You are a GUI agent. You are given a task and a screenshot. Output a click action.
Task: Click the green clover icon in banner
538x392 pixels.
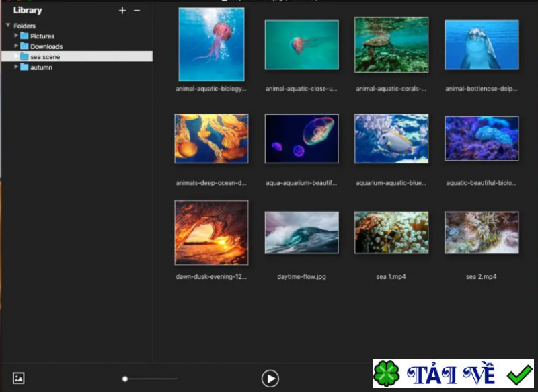387,375
